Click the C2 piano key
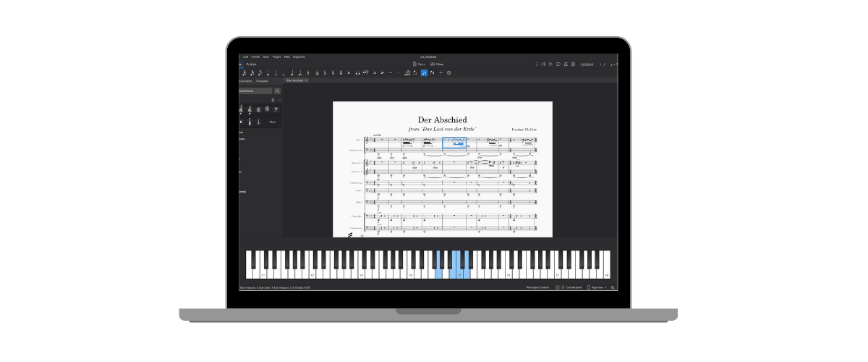868x362 pixels. coord(313,274)
